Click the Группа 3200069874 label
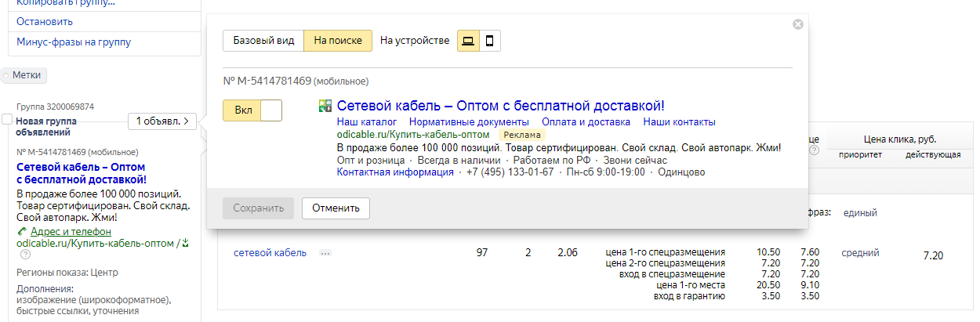 click(55, 107)
